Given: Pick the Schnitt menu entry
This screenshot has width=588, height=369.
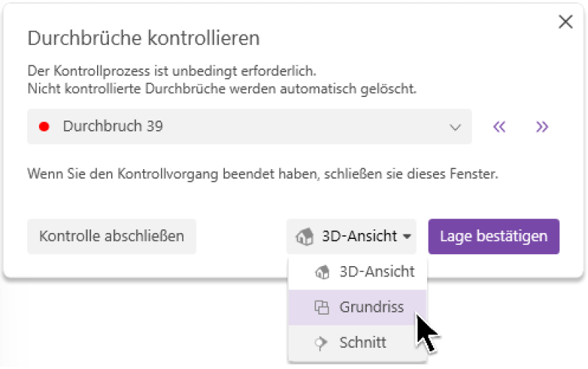Looking at the screenshot, I should [362, 343].
